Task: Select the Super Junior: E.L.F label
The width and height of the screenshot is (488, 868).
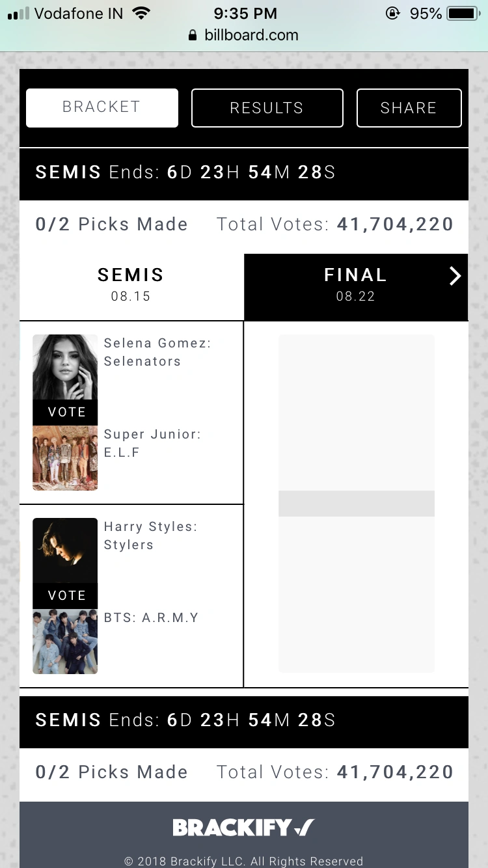Action: (152, 443)
